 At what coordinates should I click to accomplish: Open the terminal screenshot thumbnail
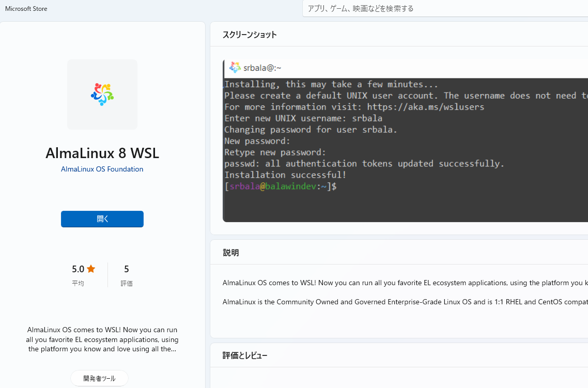click(x=406, y=141)
